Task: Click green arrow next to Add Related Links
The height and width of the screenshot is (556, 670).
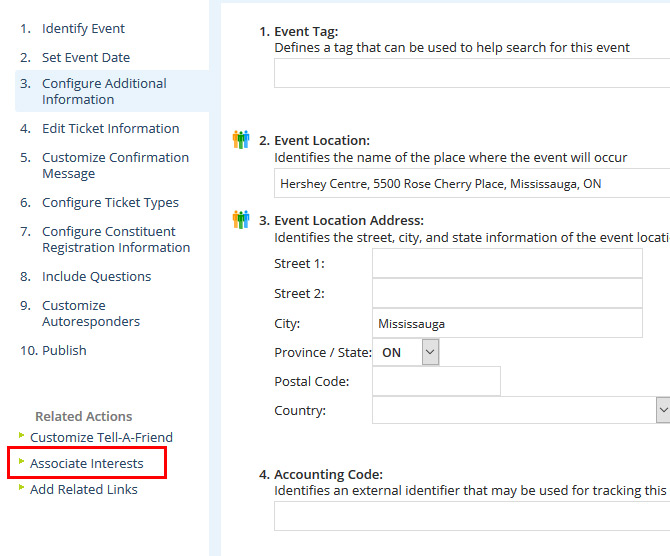Action: (22, 488)
